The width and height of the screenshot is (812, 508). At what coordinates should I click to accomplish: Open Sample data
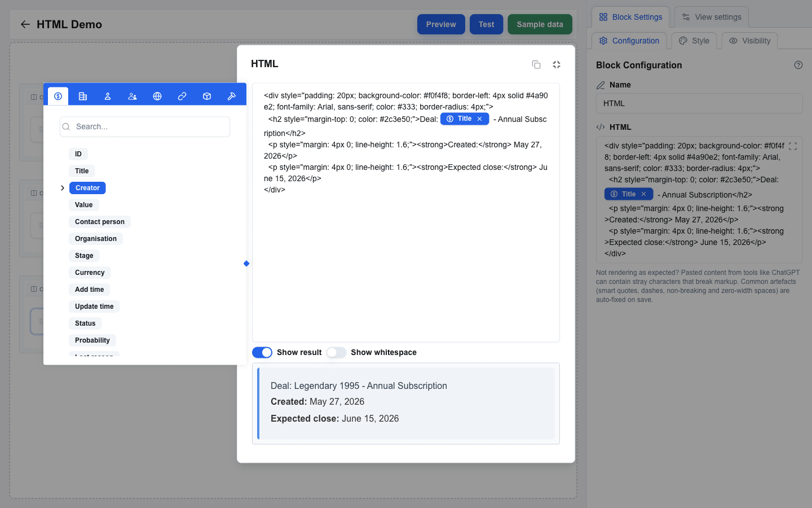pos(540,24)
